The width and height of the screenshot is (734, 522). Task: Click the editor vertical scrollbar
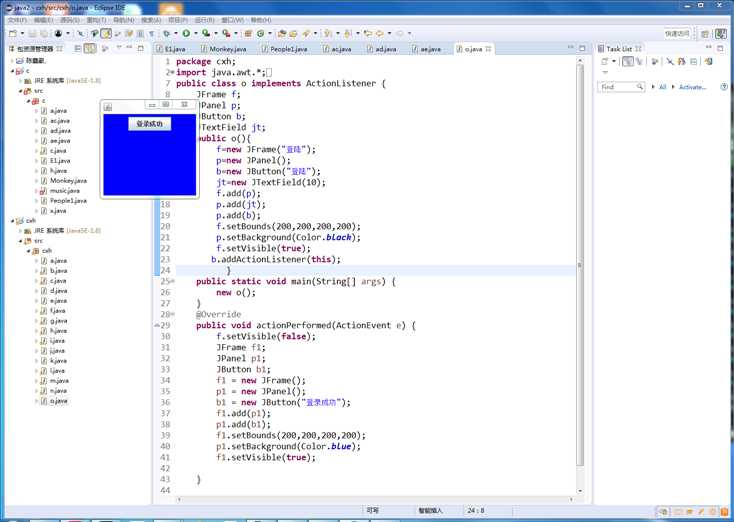pyautogui.click(x=580, y=265)
